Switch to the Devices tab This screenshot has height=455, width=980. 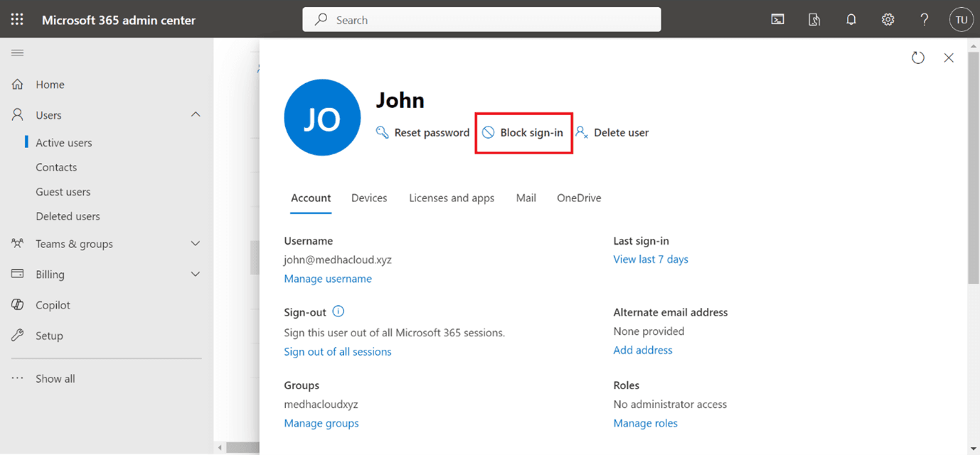click(368, 198)
